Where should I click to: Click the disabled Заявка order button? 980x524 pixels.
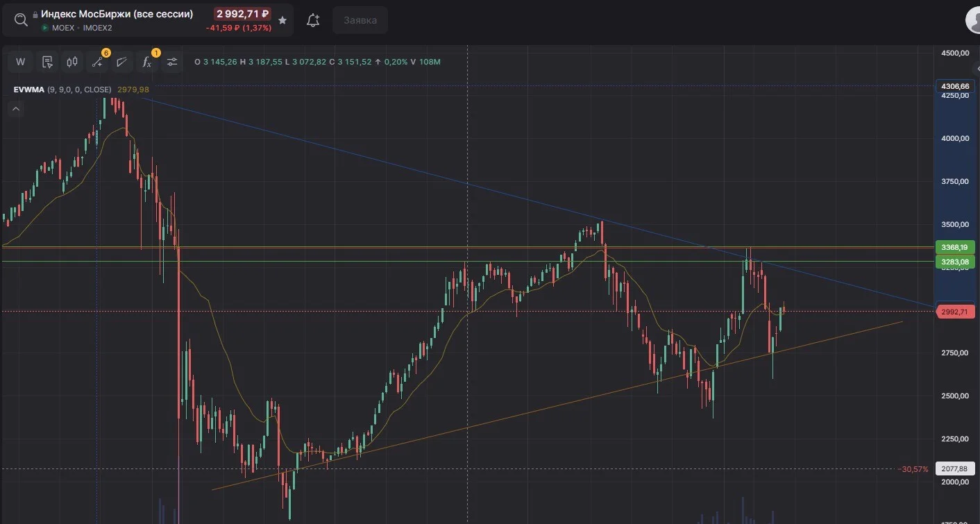pos(360,20)
